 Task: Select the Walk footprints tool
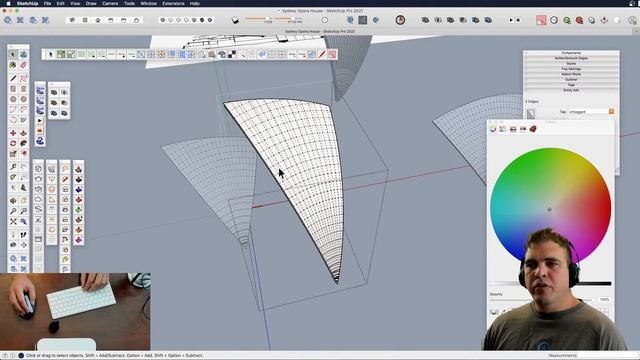pyautogui.click(x=23, y=235)
